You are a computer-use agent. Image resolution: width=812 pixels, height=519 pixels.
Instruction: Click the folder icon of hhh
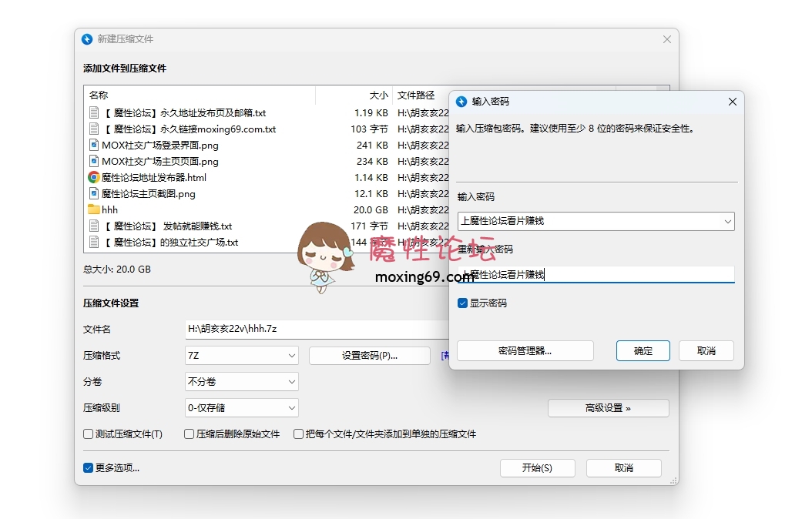92,209
